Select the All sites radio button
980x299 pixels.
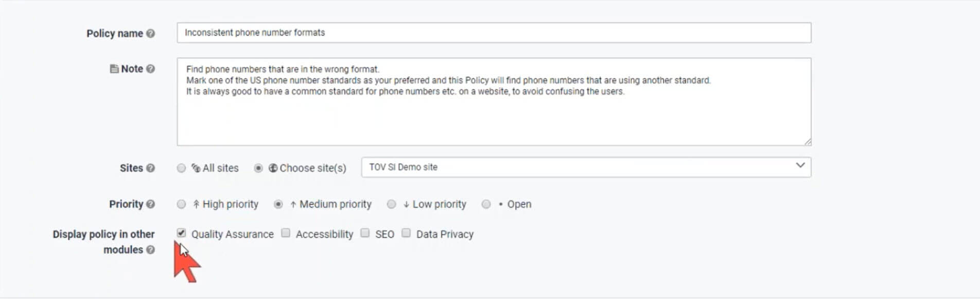click(181, 168)
